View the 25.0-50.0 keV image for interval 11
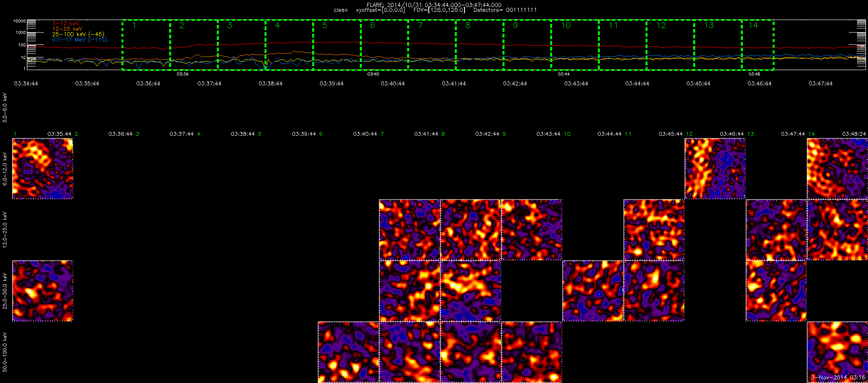The image size is (868, 383). 654,291
